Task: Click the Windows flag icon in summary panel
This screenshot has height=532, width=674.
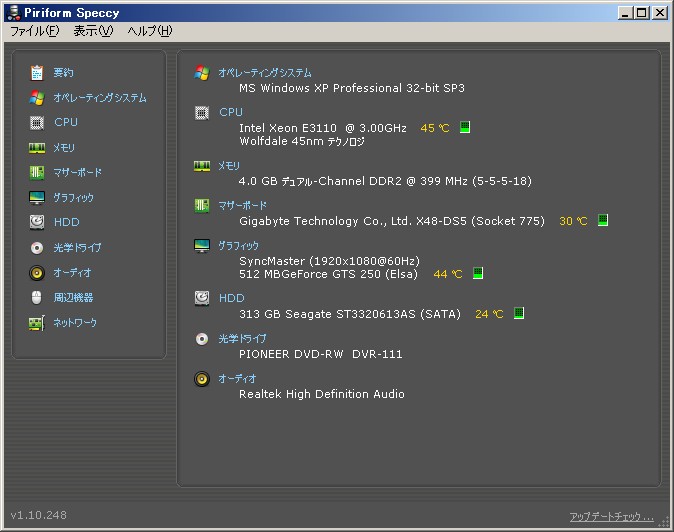Action: pyautogui.click(x=202, y=73)
